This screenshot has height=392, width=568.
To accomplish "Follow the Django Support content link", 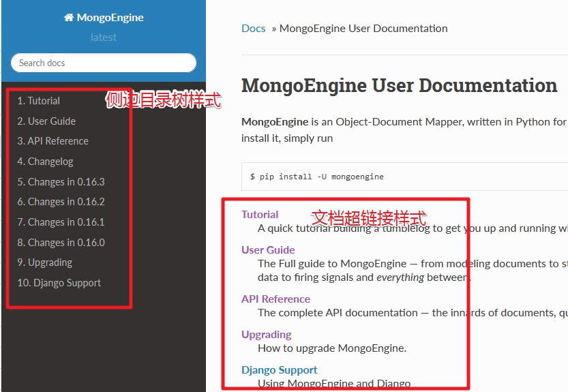I will pos(280,370).
